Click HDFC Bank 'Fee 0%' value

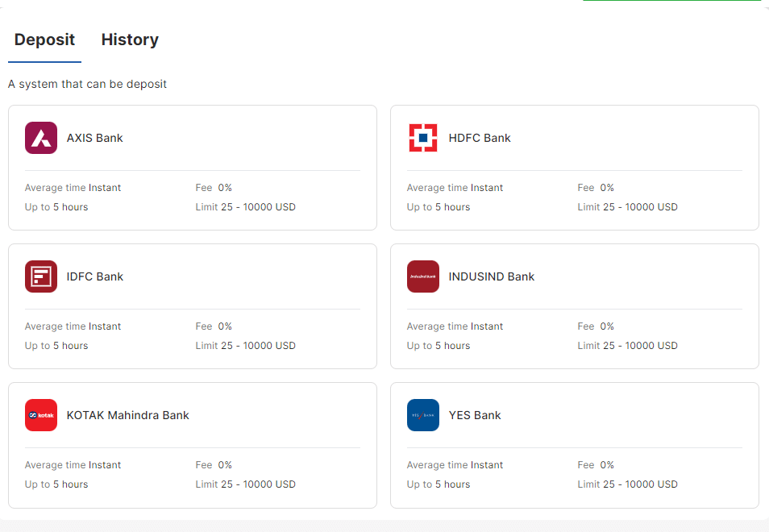596,188
